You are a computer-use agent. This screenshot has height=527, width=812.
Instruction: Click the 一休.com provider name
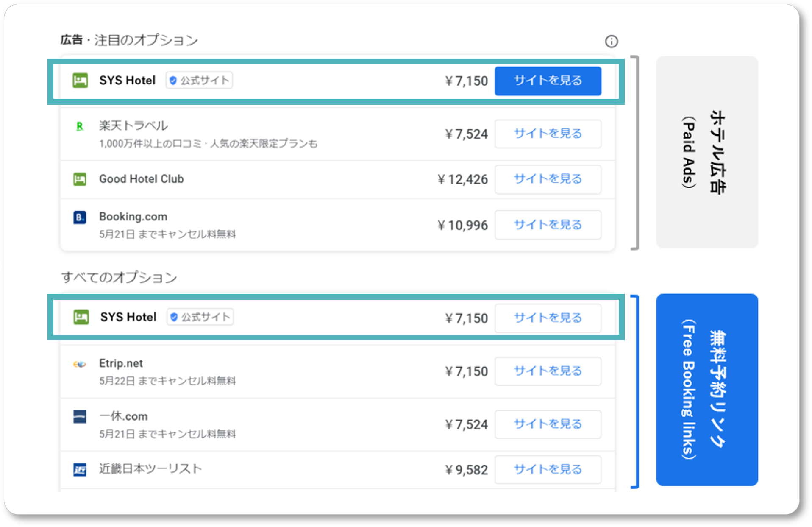[123, 416]
